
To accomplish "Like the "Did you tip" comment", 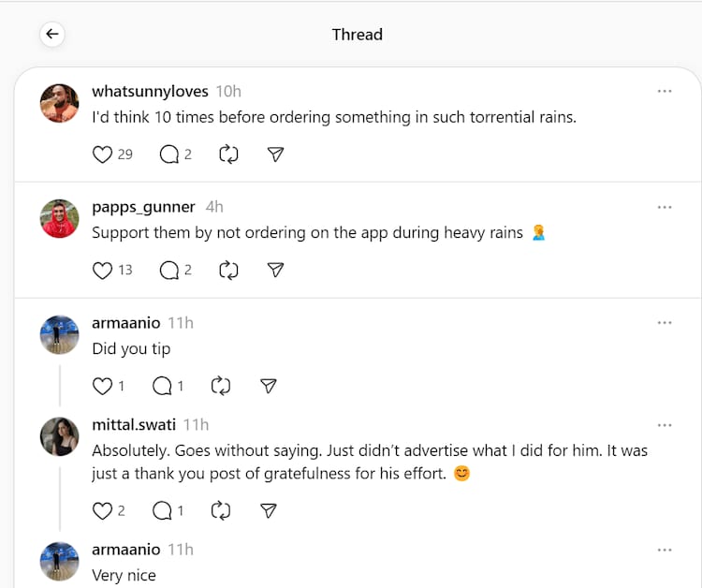I will pyautogui.click(x=103, y=386).
